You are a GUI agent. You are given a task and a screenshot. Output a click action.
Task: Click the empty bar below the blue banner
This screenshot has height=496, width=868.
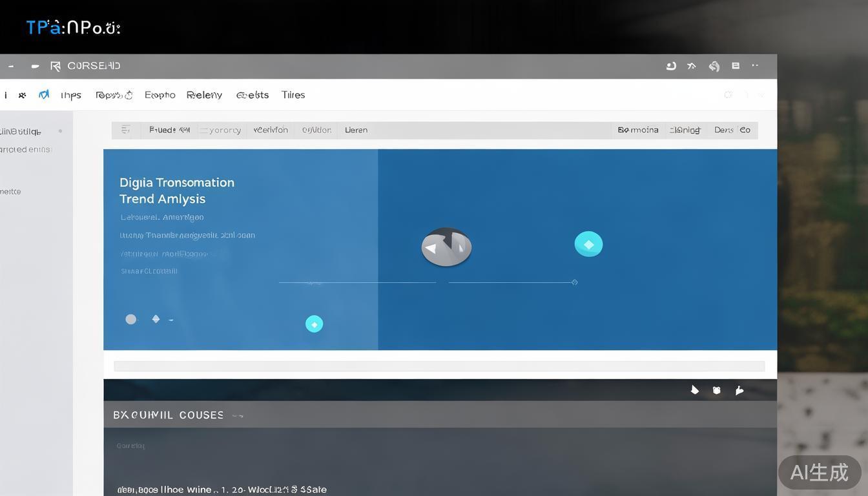point(439,366)
